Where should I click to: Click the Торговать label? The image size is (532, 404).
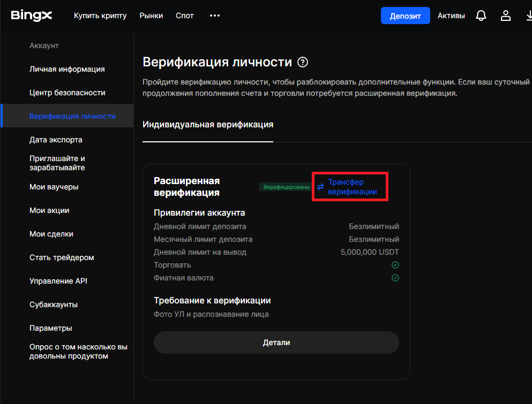(172, 265)
